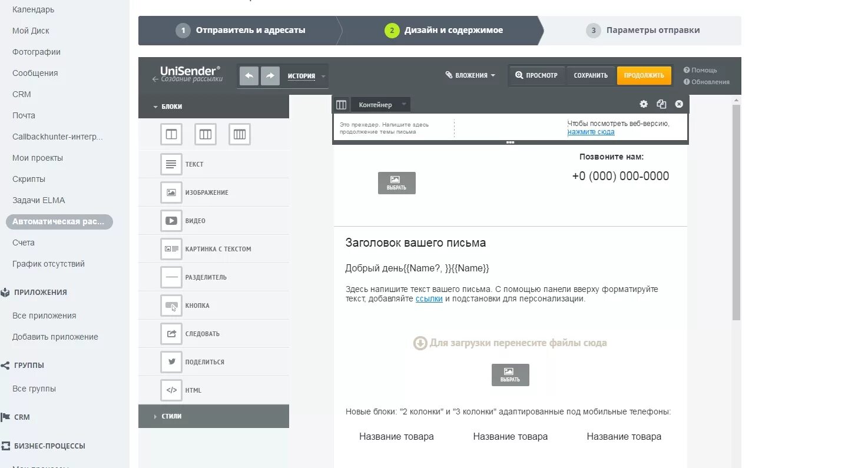Click the Сохранить button
Viewport: 868px width, 468px height.
click(x=591, y=75)
